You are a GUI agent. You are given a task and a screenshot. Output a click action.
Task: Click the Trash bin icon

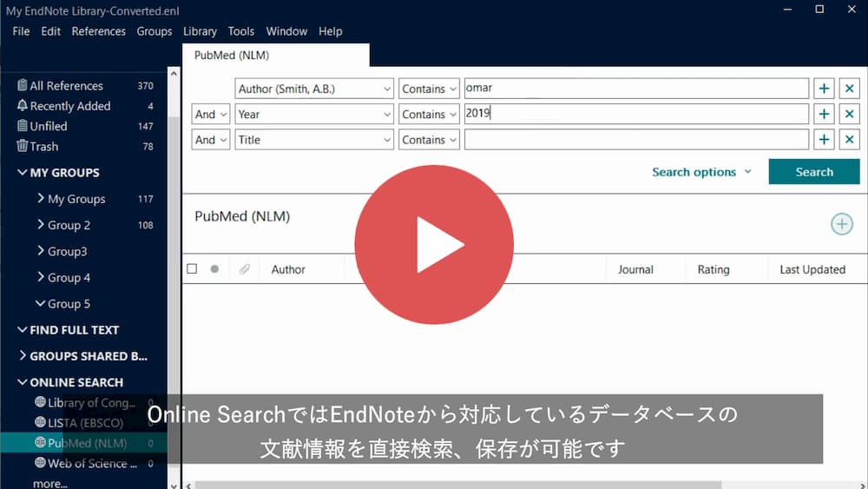pos(23,146)
